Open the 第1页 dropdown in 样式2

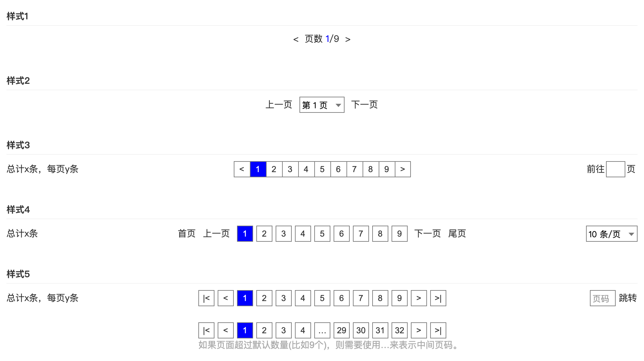(x=322, y=104)
